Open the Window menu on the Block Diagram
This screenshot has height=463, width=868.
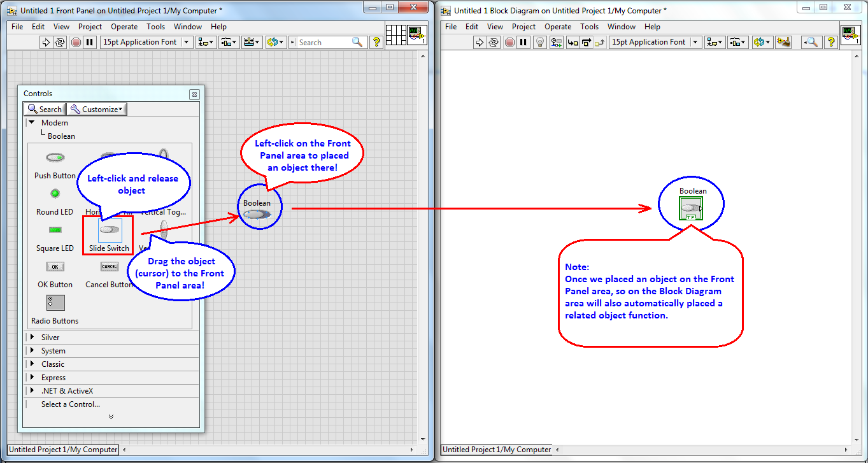point(621,27)
